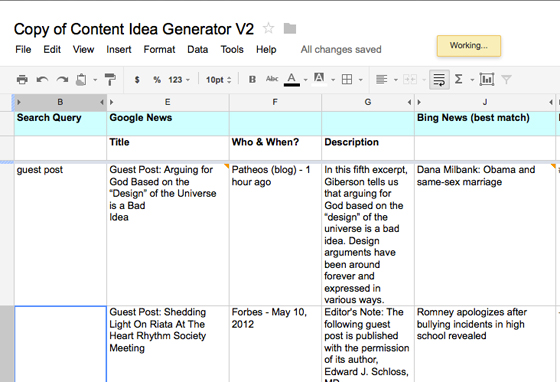Image resolution: width=560 pixels, height=382 pixels.
Task: Click the clipboard paste icon
Action: pyautogui.click(x=81, y=79)
